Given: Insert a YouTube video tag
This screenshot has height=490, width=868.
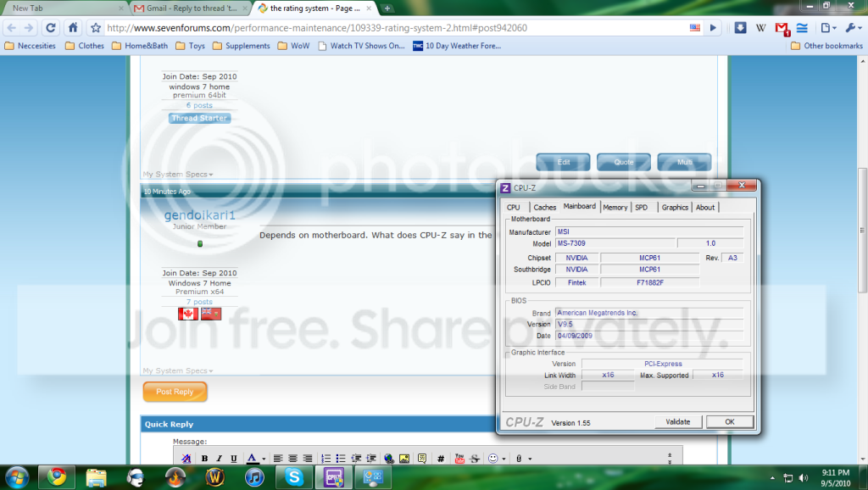Looking at the screenshot, I should point(459,459).
